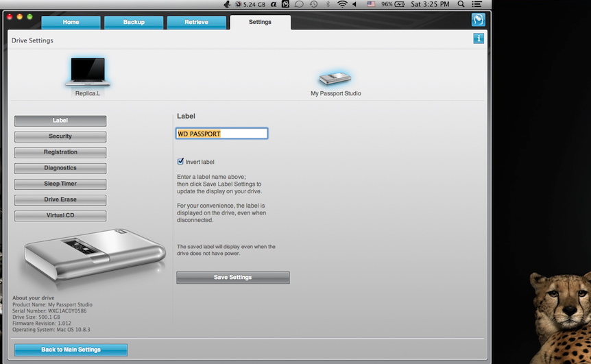Click the Drive Size 500.1 GB text

[x=36, y=317]
